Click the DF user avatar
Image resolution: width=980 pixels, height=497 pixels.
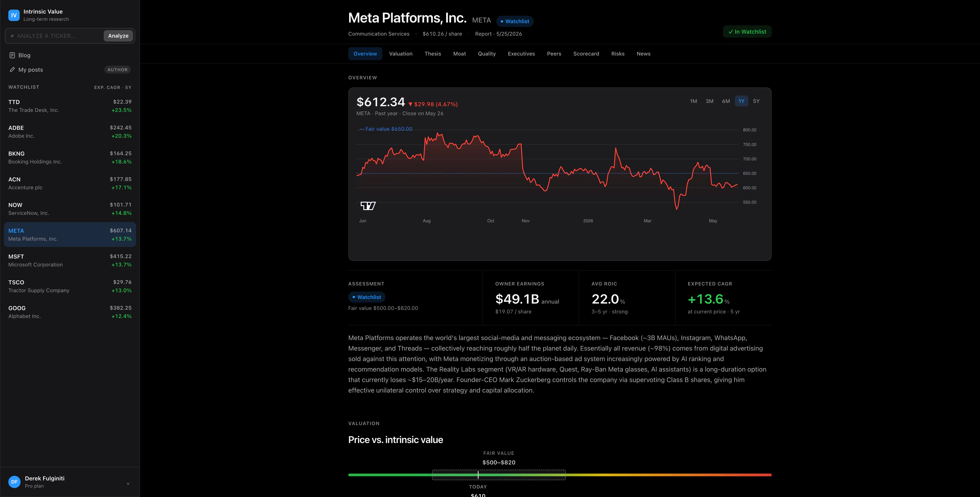14,482
